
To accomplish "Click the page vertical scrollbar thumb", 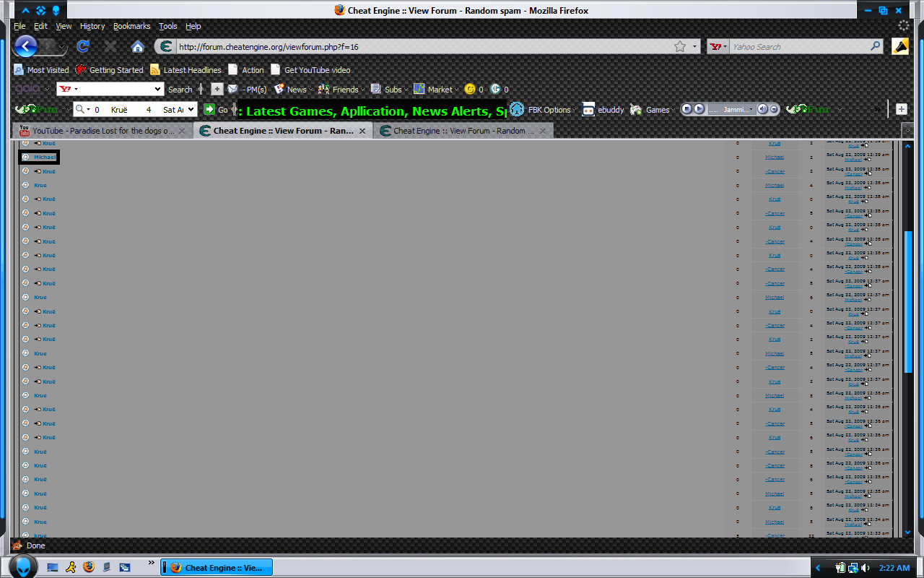I will (x=907, y=301).
